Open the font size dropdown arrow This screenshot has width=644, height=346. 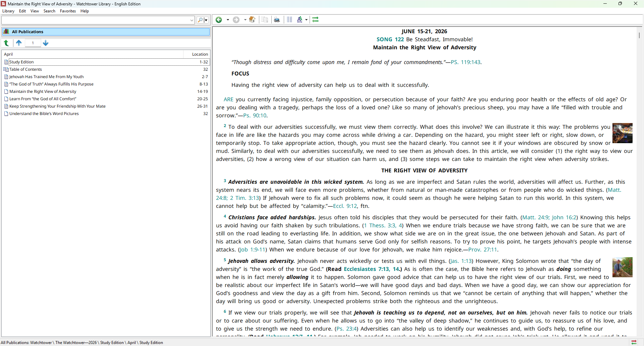pyautogui.click(x=306, y=20)
